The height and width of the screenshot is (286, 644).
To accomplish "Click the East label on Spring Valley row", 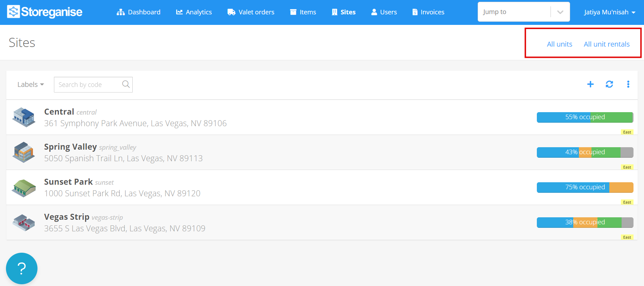I will (627, 167).
